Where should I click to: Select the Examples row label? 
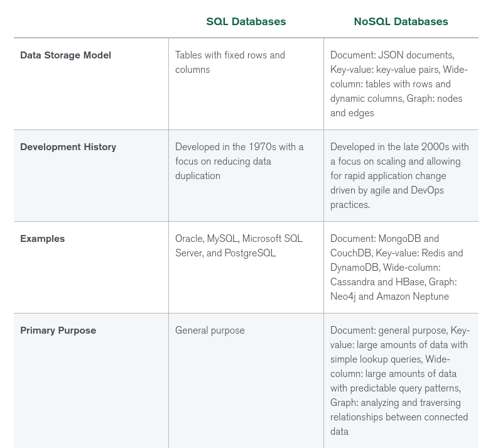[x=43, y=239]
